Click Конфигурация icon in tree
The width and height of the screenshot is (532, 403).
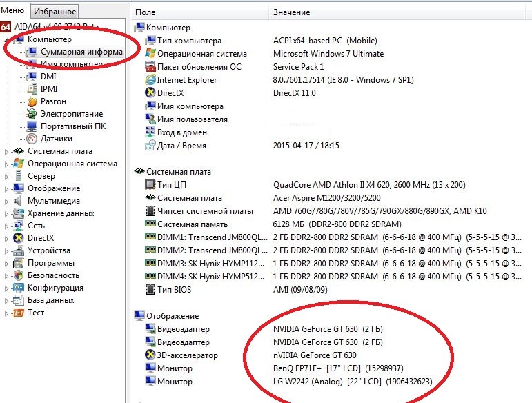[19, 288]
